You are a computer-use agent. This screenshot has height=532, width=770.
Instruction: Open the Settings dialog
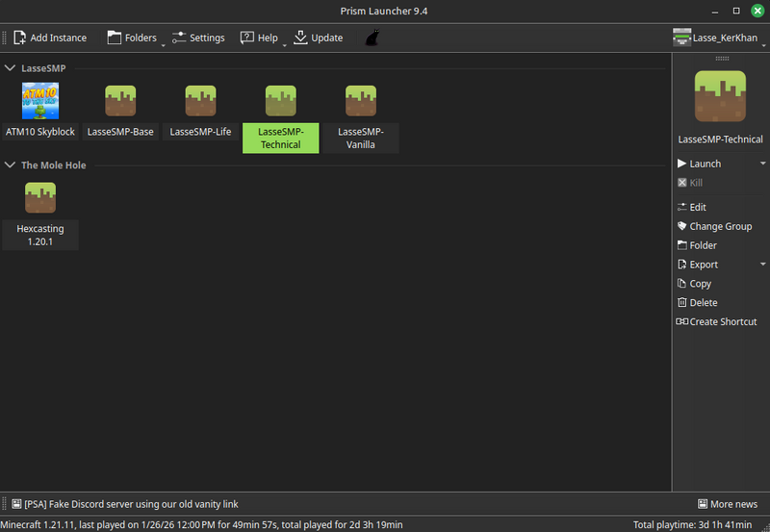[x=198, y=38]
